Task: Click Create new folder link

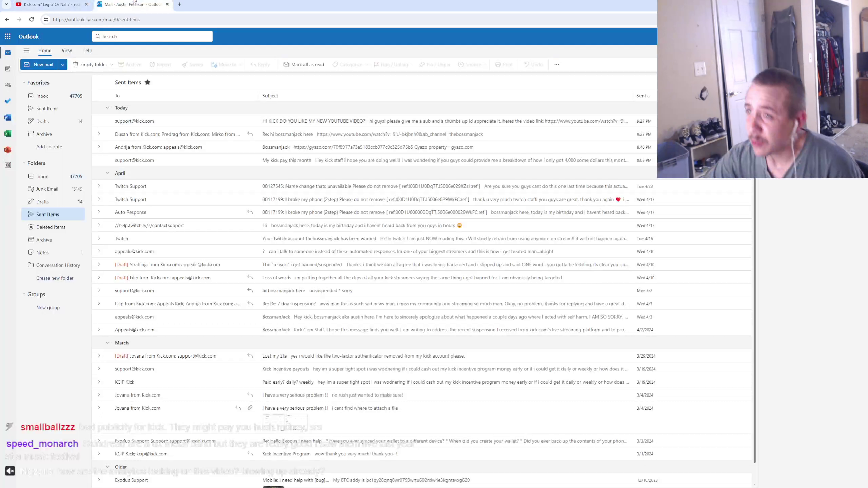Action: click(x=55, y=278)
